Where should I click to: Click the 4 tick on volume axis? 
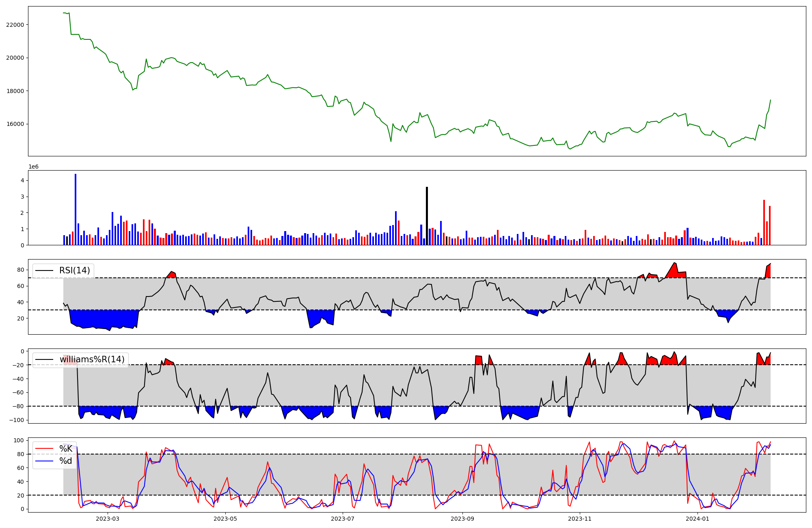[22, 180]
